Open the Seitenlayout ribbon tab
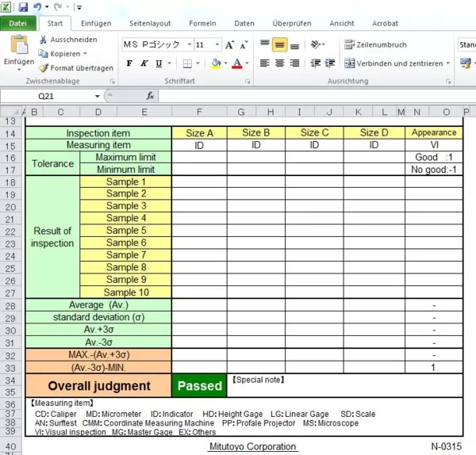The height and width of the screenshot is (455, 476). click(x=150, y=25)
